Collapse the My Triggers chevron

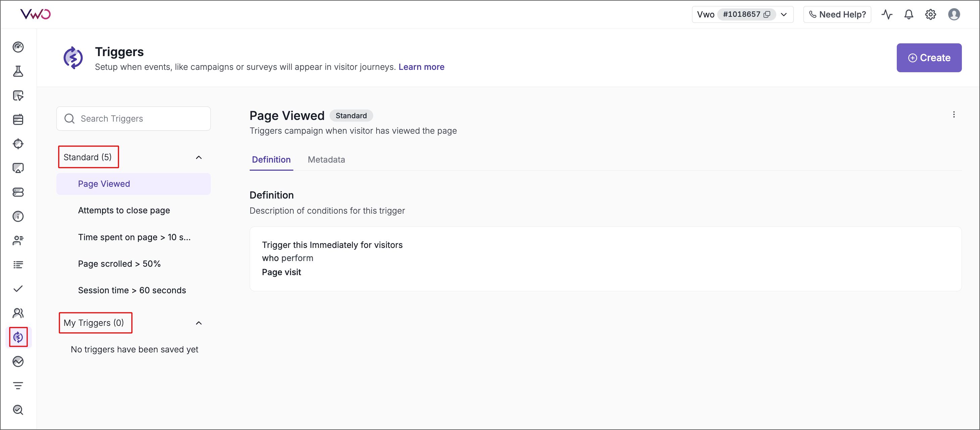[199, 323]
